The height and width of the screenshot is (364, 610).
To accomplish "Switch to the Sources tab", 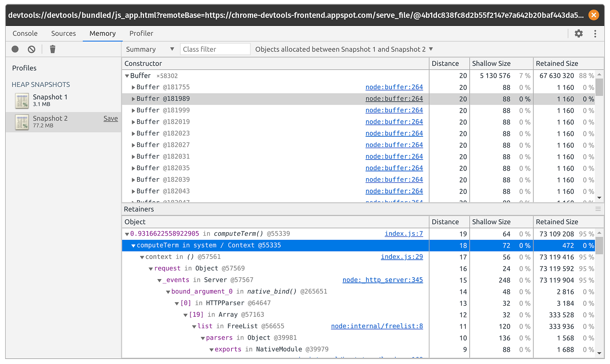I will tap(64, 34).
